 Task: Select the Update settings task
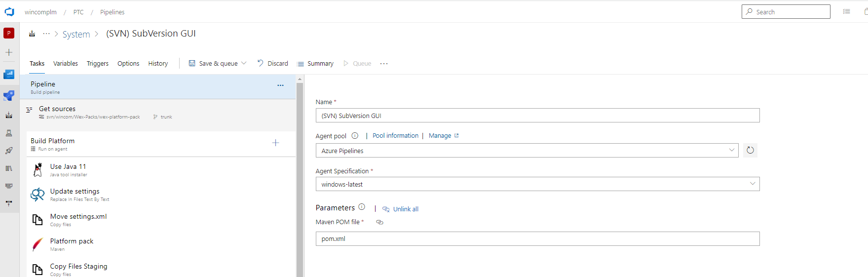pos(161,195)
